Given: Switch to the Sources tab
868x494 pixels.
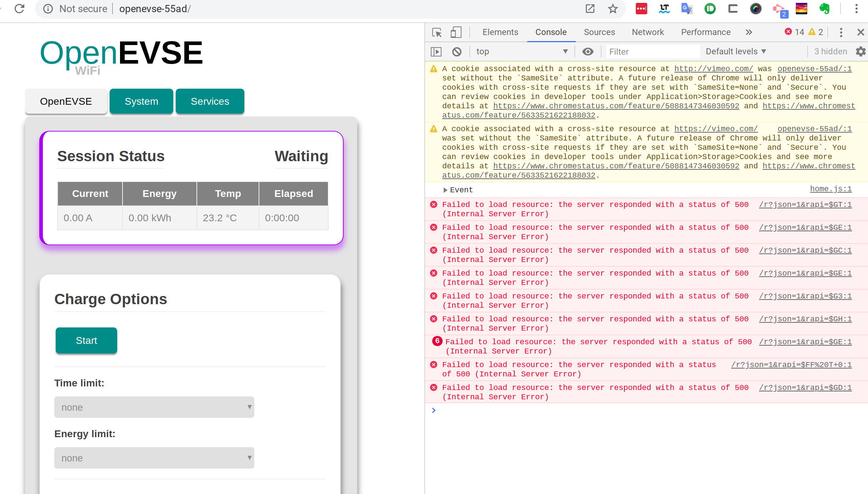Looking at the screenshot, I should pyautogui.click(x=599, y=32).
